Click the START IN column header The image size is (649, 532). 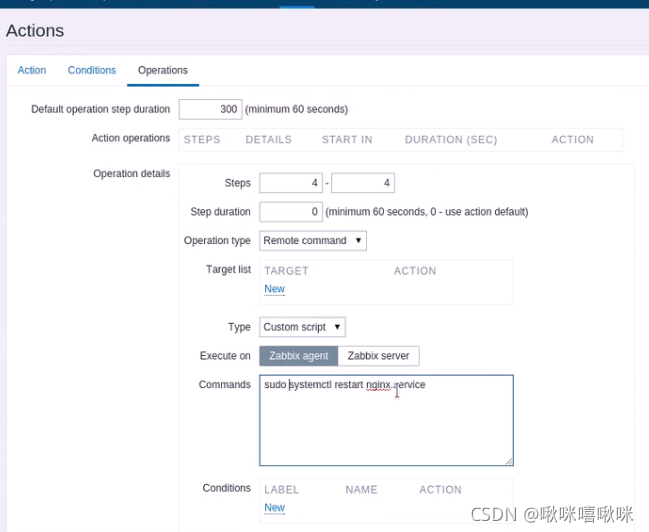pyautogui.click(x=347, y=140)
